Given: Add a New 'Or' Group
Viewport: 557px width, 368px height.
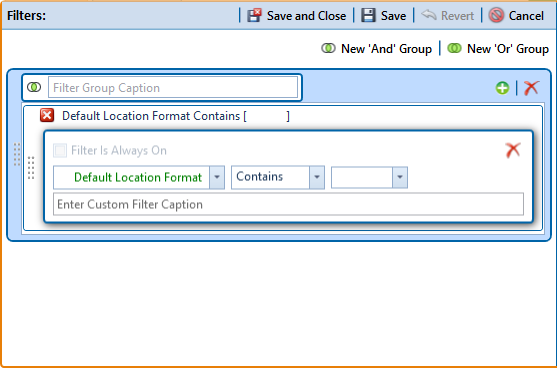Looking at the screenshot, I should pyautogui.click(x=498, y=48).
